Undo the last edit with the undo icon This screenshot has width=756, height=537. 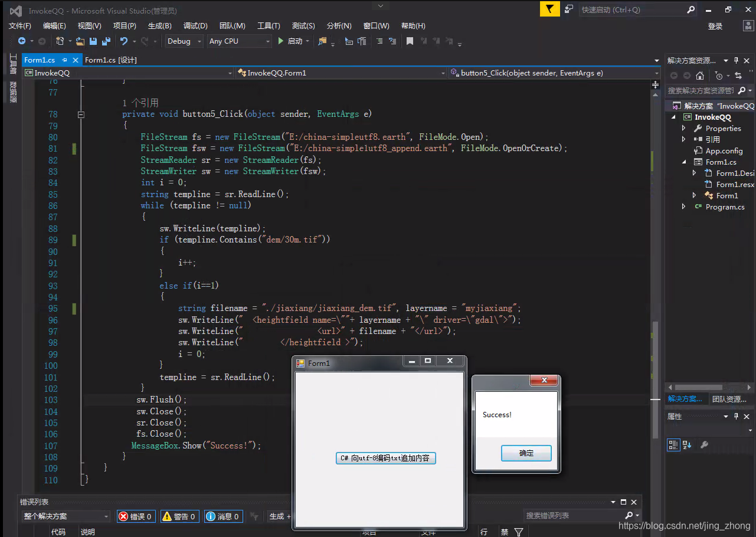[124, 41]
